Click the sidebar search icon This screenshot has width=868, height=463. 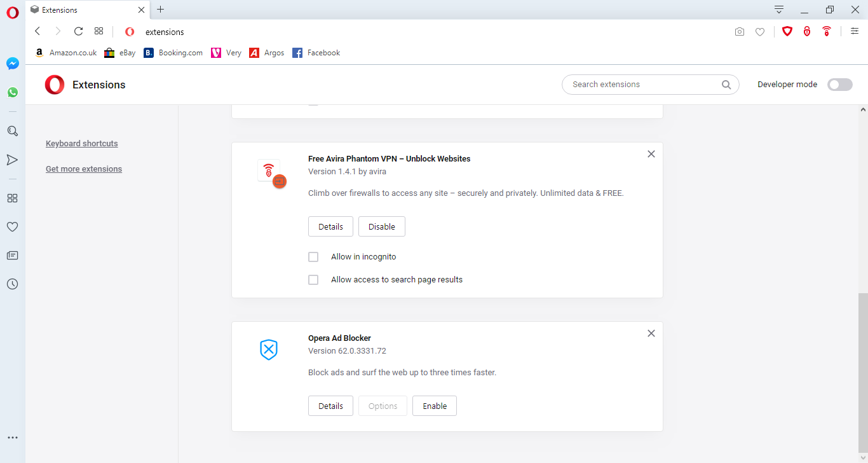12,131
